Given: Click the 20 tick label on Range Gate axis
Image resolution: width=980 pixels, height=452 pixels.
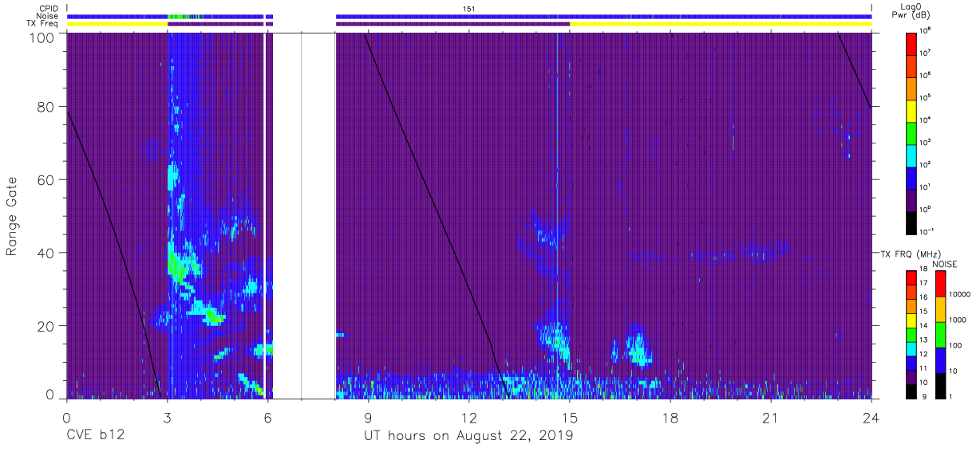Looking at the screenshot, I should [x=46, y=326].
